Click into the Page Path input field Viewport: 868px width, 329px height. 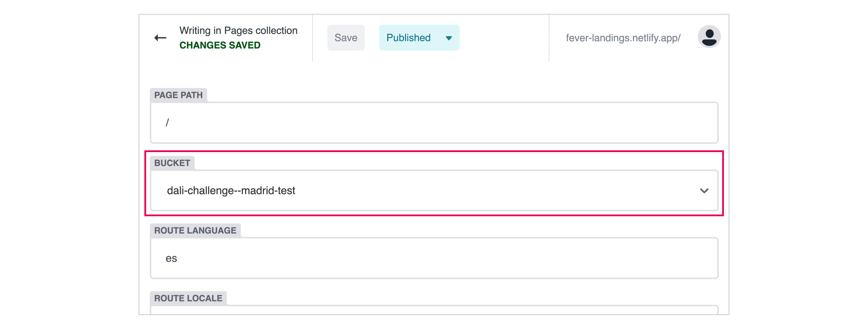click(x=434, y=123)
